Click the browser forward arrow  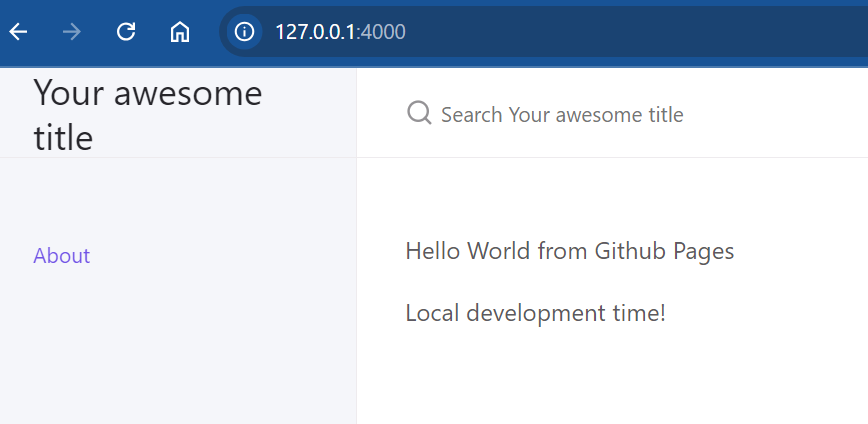click(x=72, y=32)
